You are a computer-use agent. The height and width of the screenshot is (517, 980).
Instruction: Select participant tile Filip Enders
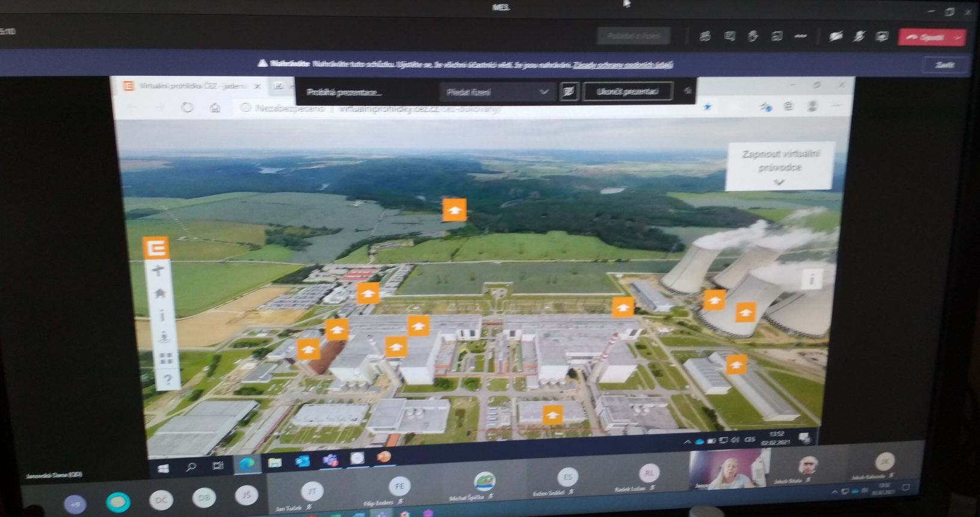(x=399, y=490)
